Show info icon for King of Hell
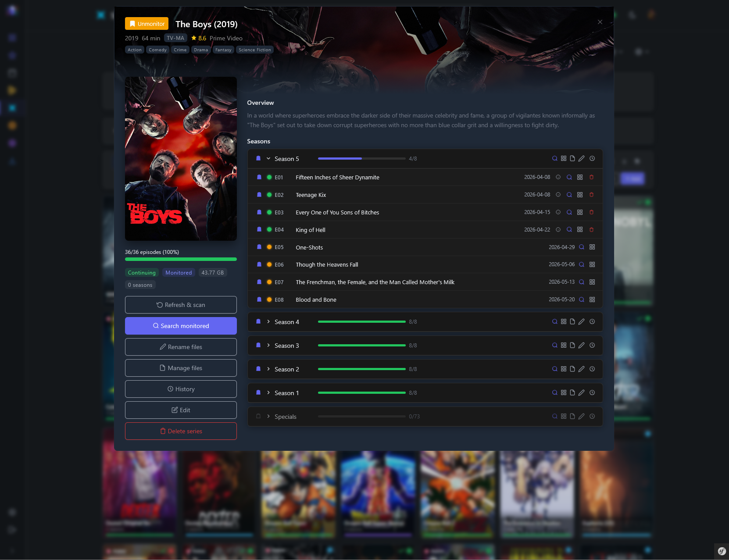 point(558,229)
